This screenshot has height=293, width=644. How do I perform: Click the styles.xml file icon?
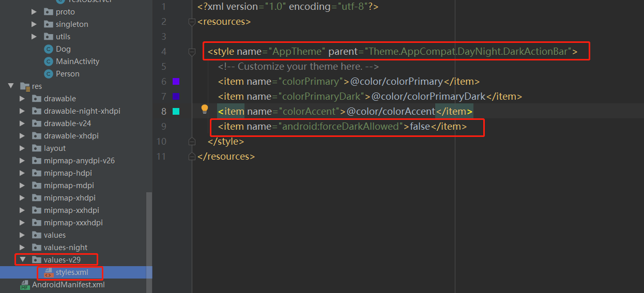[49, 272]
